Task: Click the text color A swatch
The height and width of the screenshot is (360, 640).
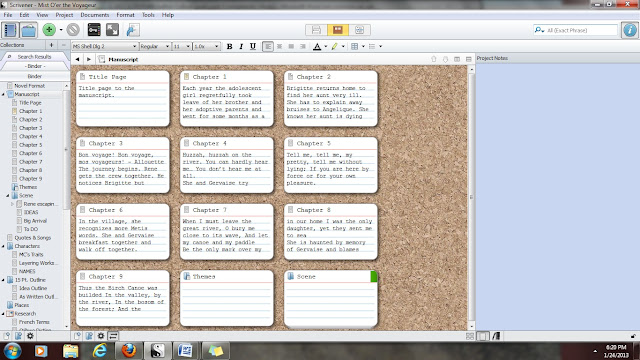Action: [317, 47]
